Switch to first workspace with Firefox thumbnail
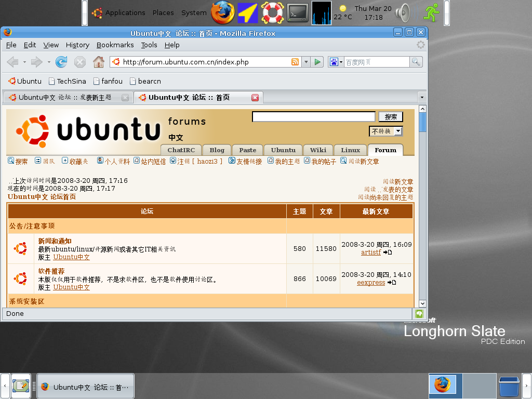 [x=445, y=385]
